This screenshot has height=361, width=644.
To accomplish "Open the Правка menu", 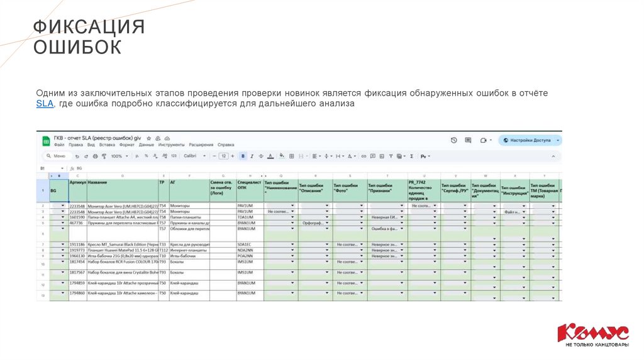I will (75, 145).
